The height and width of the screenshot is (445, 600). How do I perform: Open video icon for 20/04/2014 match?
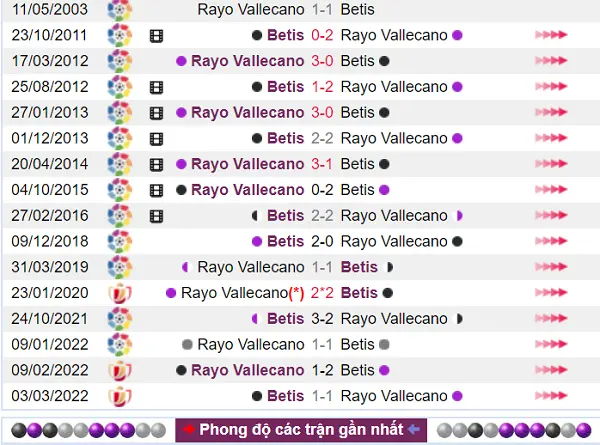(x=156, y=165)
